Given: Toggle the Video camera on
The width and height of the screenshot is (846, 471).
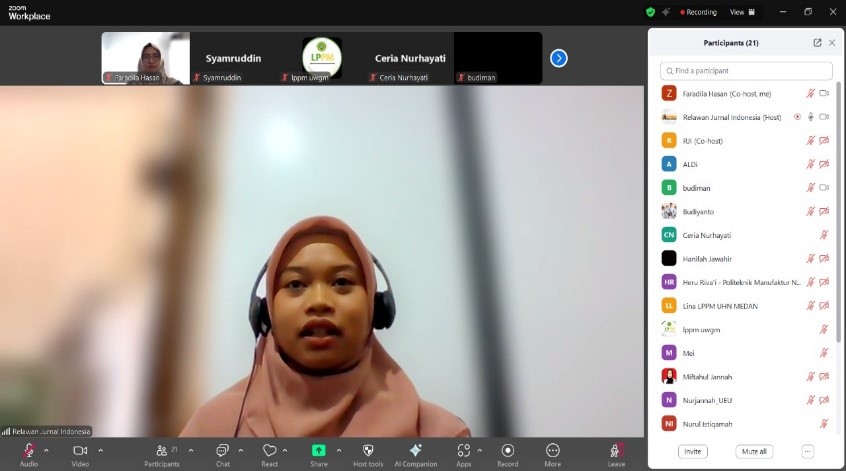Looking at the screenshot, I should 80,451.
